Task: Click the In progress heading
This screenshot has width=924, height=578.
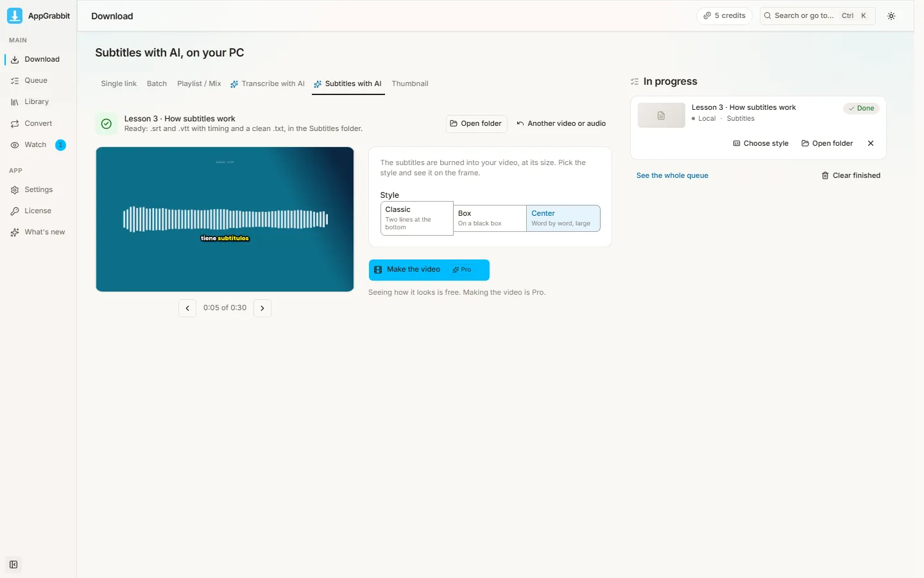Action: pos(670,82)
